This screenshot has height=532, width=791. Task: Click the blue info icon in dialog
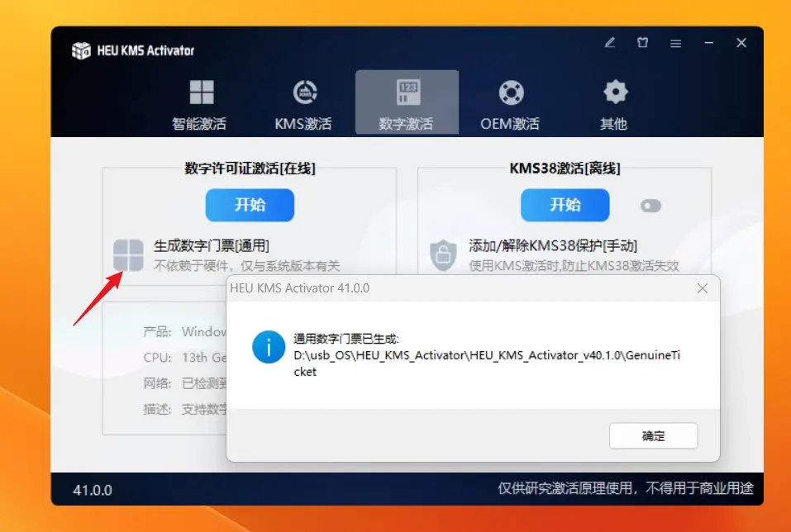click(269, 347)
